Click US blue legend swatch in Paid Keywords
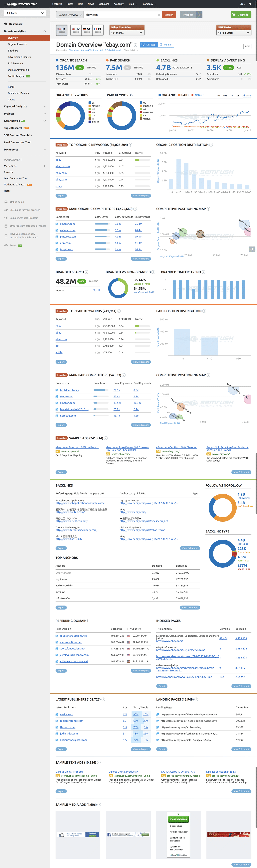Image resolution: width=257 pixels, height=868 pixels. click(x=141, y=103)
